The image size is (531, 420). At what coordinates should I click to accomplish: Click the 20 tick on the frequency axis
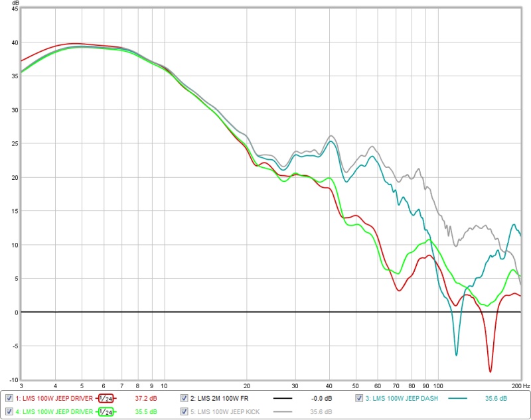246,385
